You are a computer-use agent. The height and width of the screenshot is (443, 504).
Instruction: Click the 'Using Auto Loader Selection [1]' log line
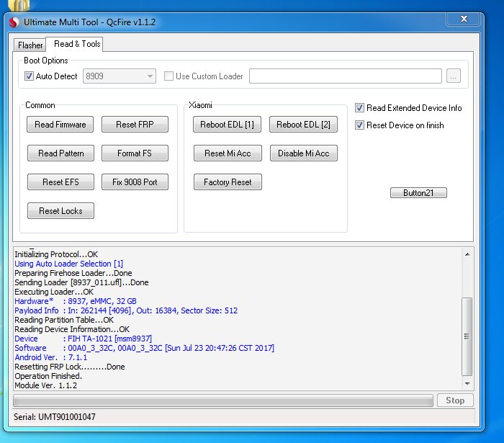tap(69, 264)
